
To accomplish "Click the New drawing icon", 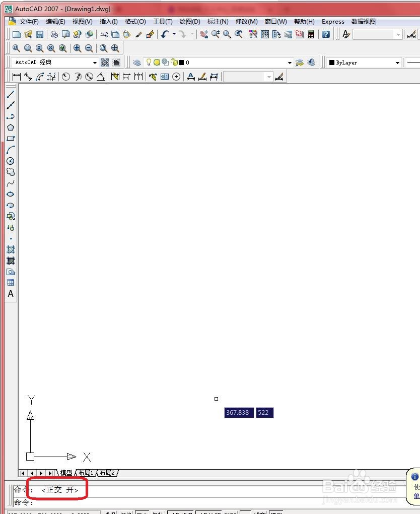I will [17, 34].
